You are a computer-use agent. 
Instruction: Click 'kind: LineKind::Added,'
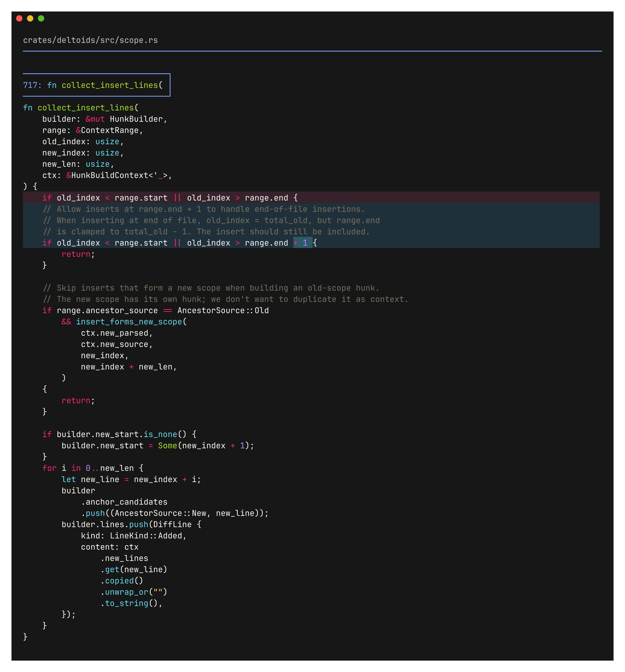tap(134, 536)
